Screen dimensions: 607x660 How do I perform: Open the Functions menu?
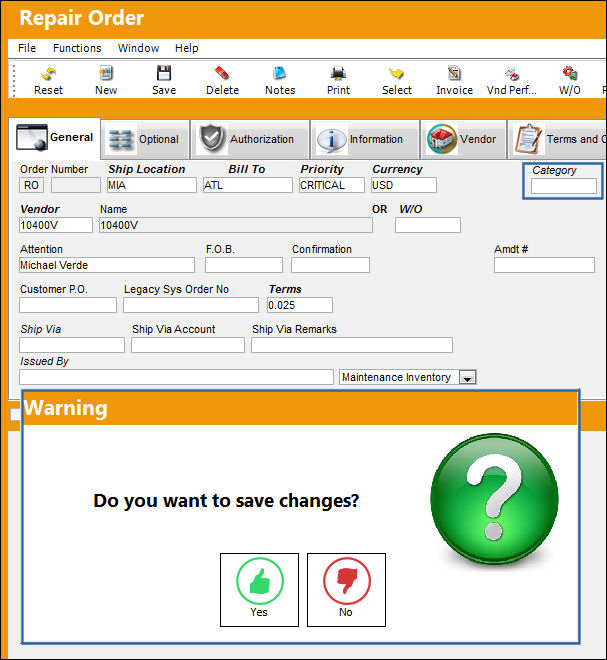click(77, 48)
